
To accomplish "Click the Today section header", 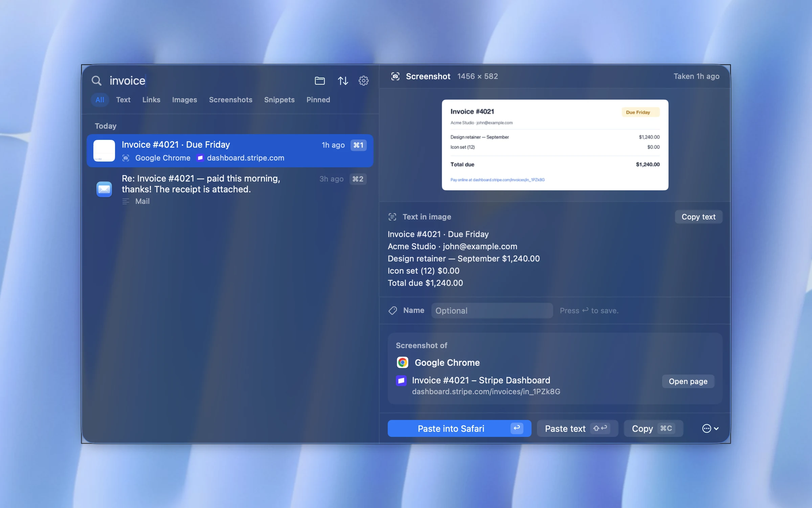I will pyautogui.click(x=106, y=126).
